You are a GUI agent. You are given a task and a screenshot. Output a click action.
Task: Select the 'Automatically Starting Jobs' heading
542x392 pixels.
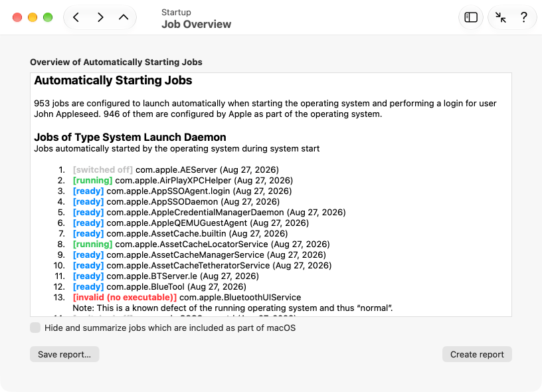(113, 80)
